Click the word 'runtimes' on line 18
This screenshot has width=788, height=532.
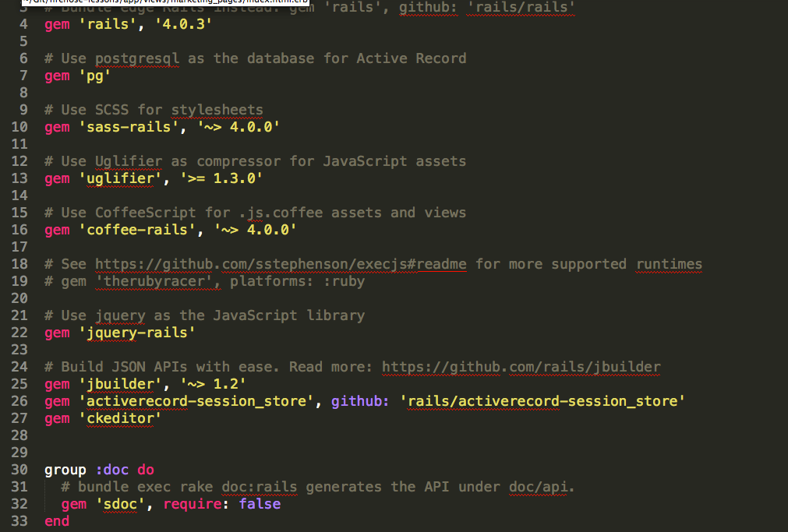coord(669,264)
